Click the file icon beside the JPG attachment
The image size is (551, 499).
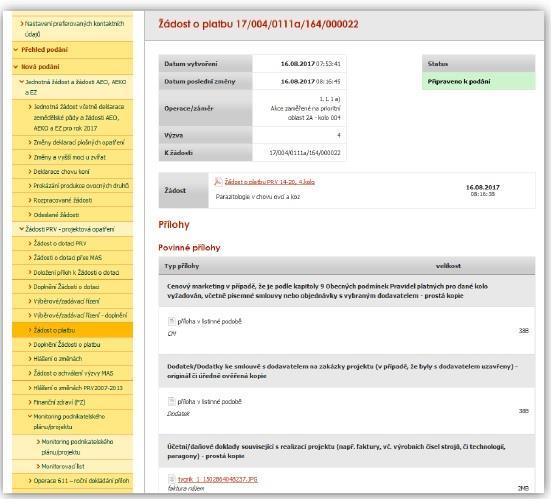click(x=171, y=479)
